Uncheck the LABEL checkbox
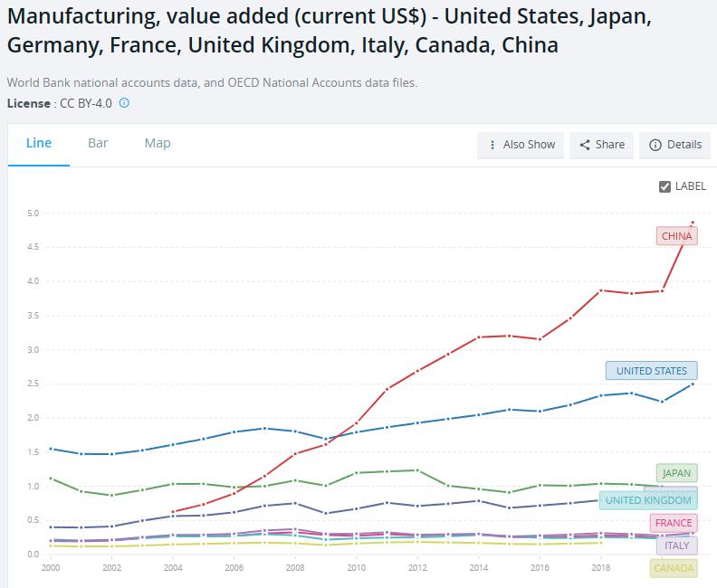The height and width of the screenshot is (588, 717). point(665,186)
